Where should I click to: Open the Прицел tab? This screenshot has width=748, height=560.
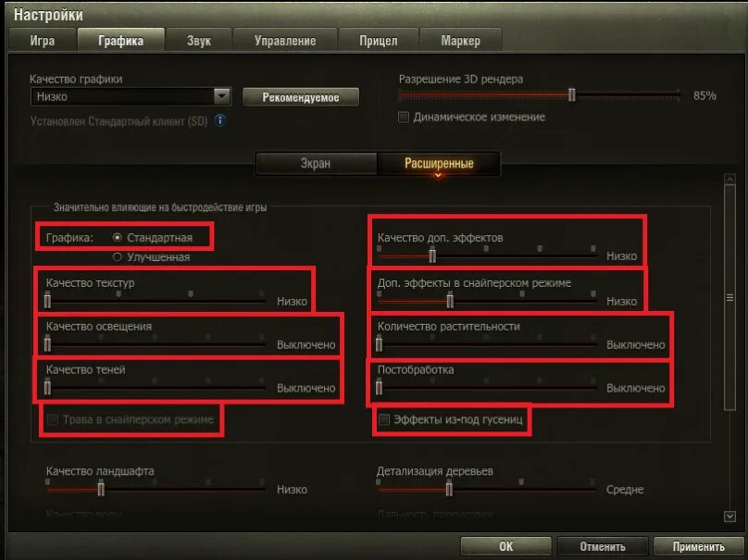(379, 40)
